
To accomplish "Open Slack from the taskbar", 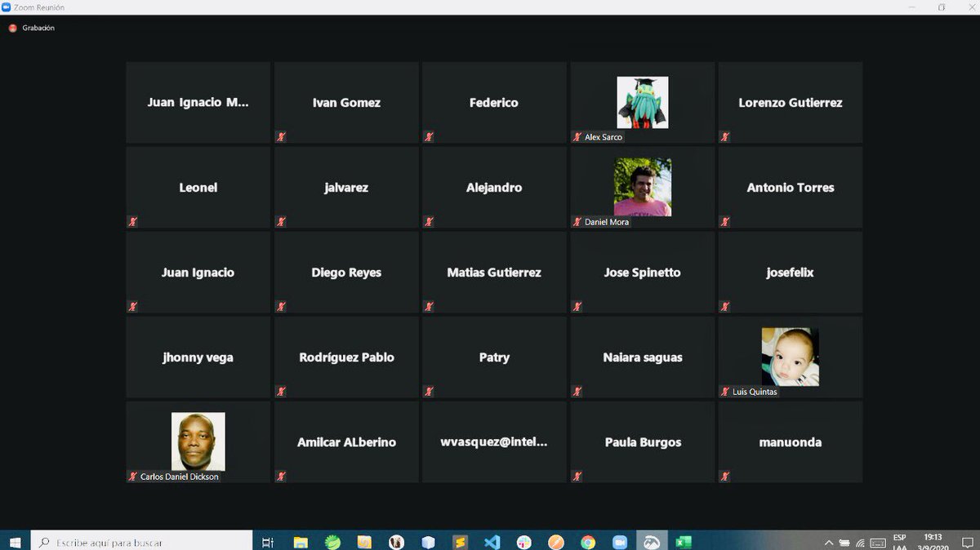I will tap(523, 542).
